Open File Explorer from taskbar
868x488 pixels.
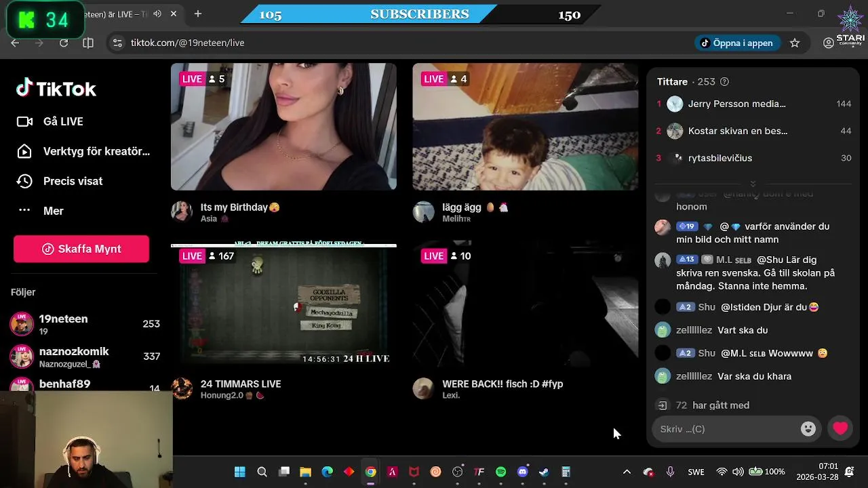click(306, 472)
